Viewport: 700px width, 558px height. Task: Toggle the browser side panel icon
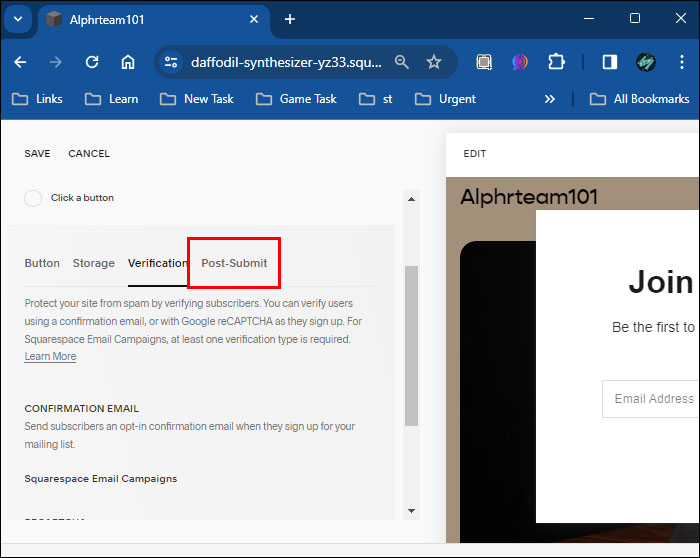[609, 62]
